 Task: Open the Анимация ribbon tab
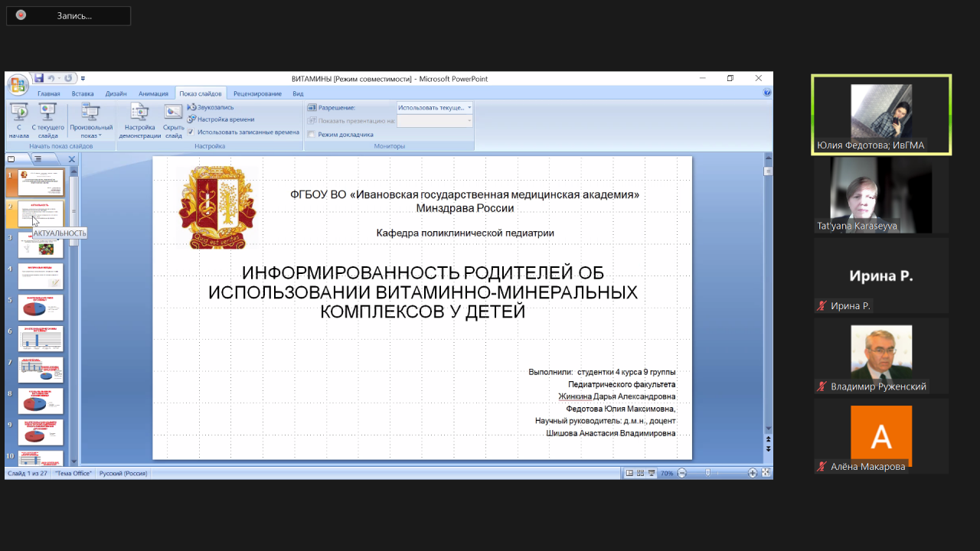[153, 93]
